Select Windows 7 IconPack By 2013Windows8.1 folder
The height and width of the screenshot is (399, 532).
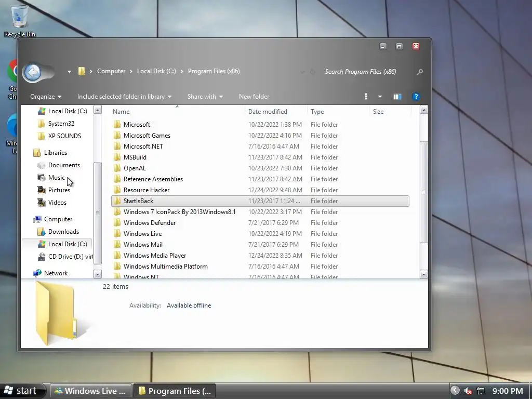click(x=179, y=212)
